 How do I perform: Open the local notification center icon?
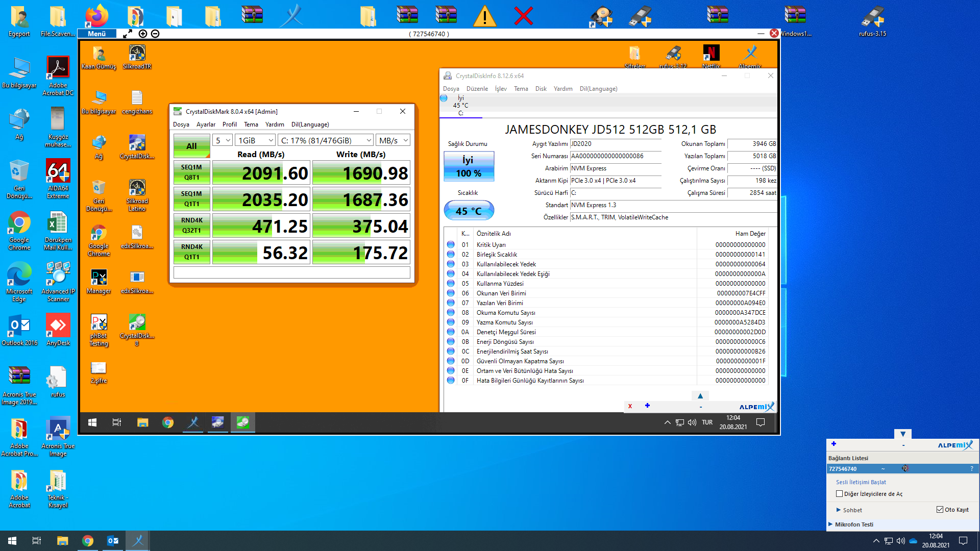[963, 541]
